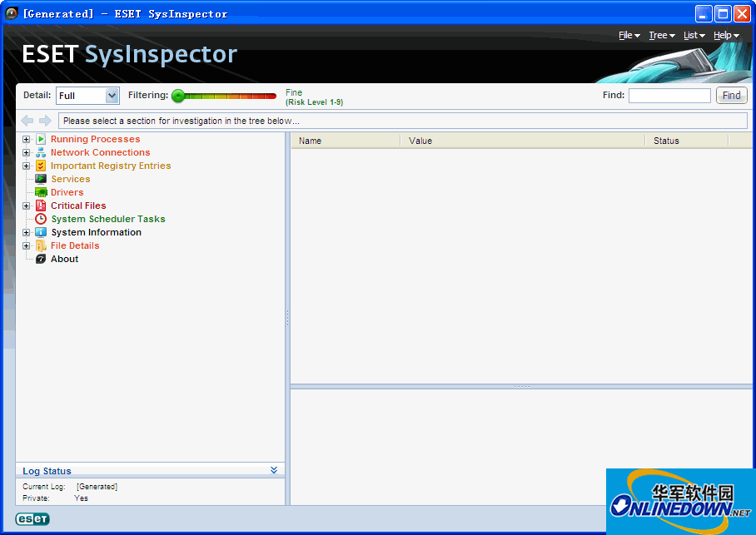
Task: Expand the Critical Files node
Action: 26,206
